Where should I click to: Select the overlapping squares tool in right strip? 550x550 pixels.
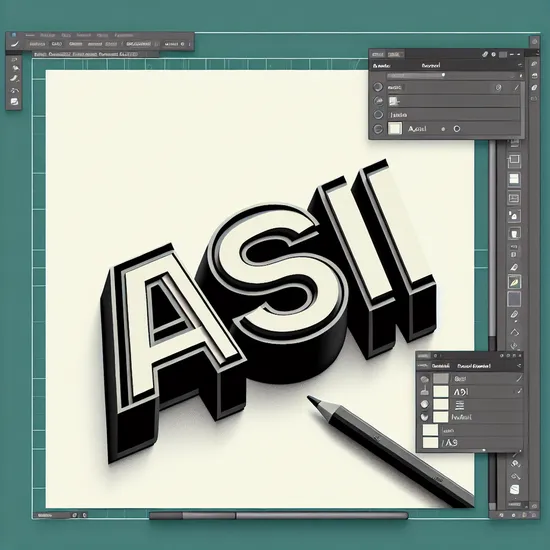pos(514,160)
